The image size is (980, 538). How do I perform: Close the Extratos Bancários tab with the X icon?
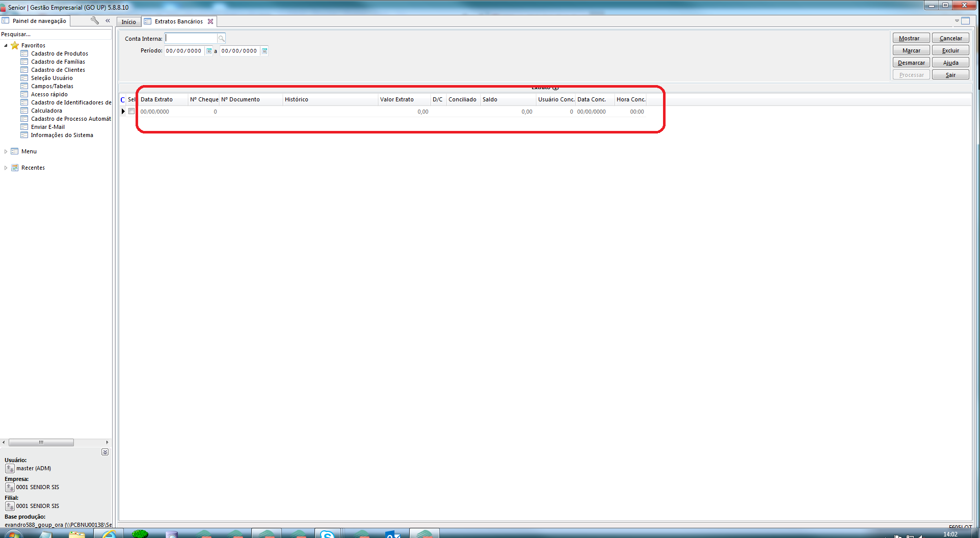click(x=210, y=21)
